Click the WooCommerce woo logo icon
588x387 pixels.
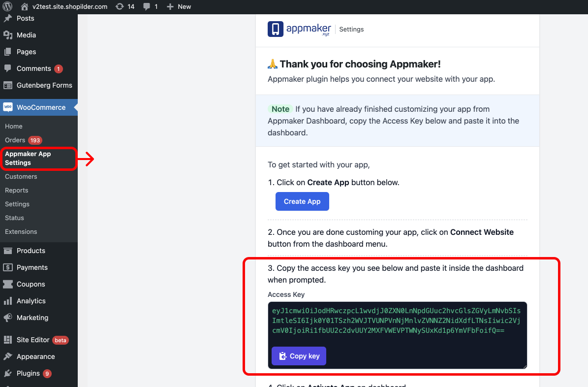click(8, 107)
